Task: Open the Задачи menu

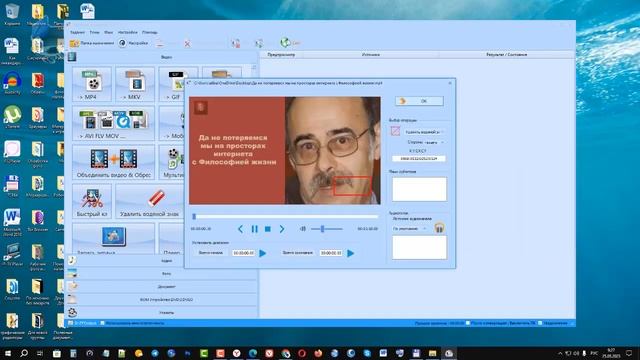Action: coord(78,32)
